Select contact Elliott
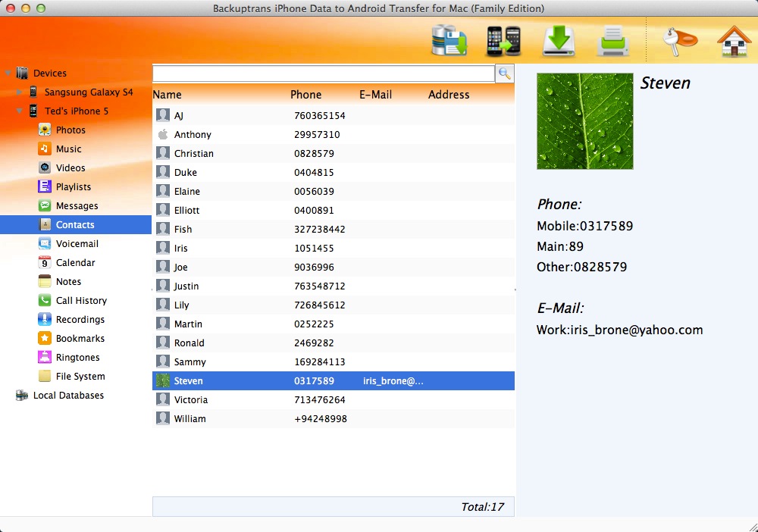 [334, 210]
